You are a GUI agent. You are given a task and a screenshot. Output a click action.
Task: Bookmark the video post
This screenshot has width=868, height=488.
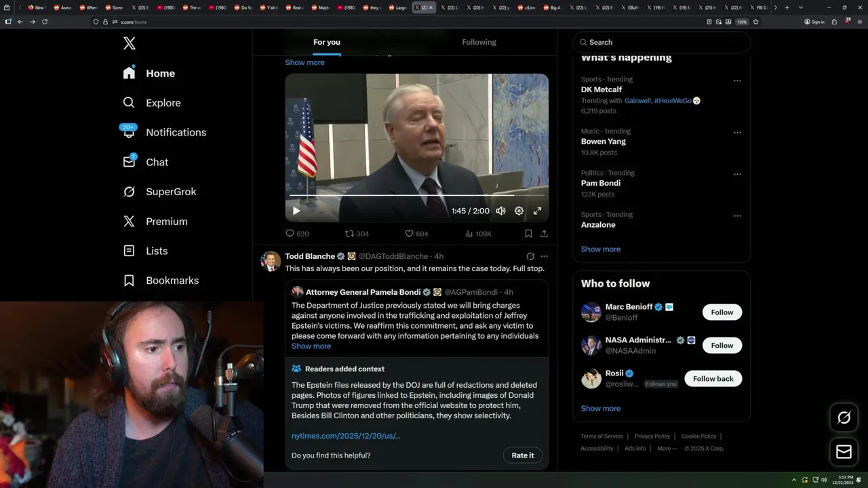pyautogui.click(x=528, y=234)
